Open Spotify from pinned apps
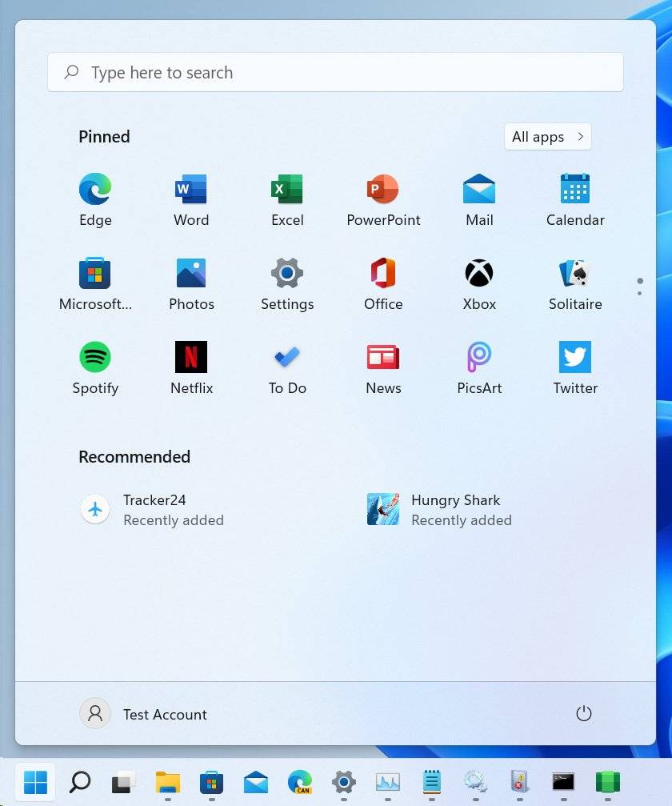 point(95,368)
